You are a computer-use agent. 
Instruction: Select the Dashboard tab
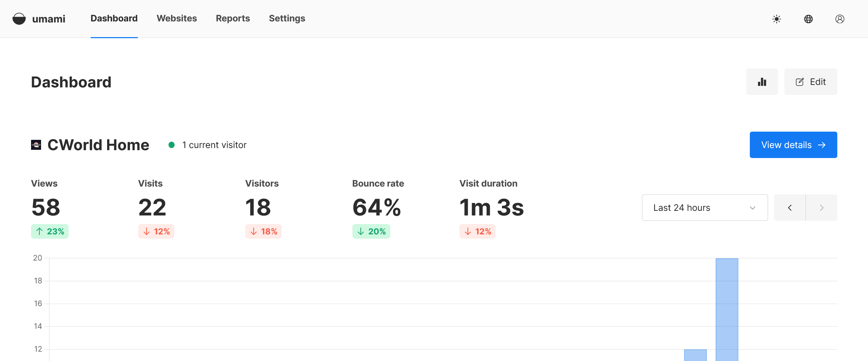pyautogui.click(x=114, y=19)
